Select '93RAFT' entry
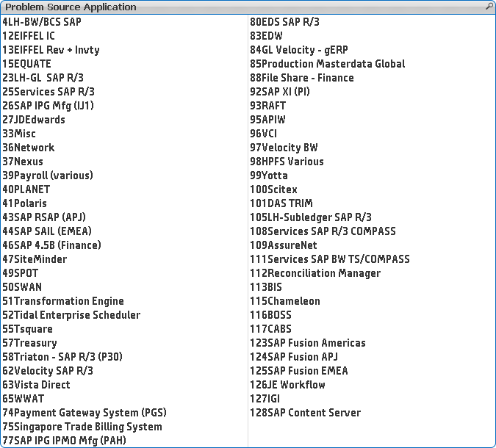496x448 pixels. tap(372, 105)
